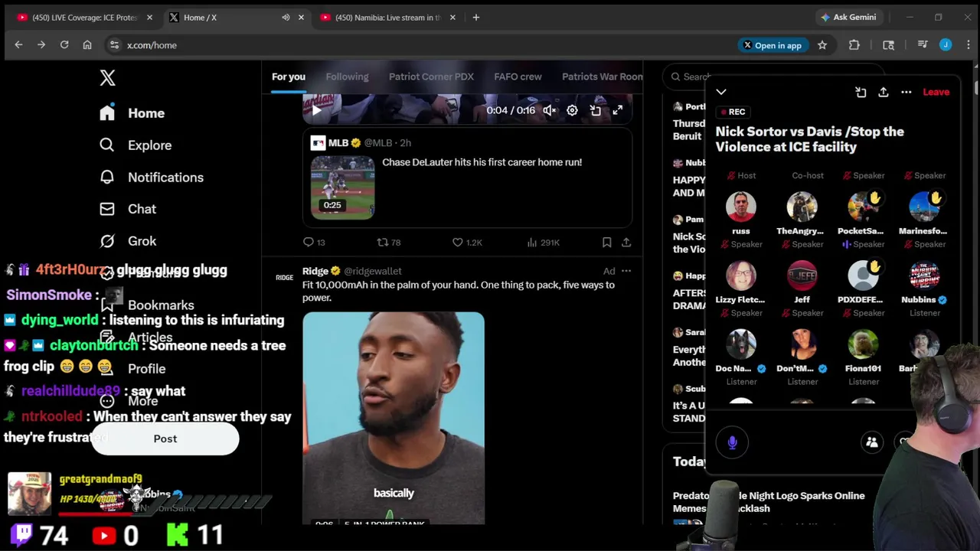This screenshot has height=551, width=980.
Task: Select TheAngry co-host avatar
Action: 802,207
